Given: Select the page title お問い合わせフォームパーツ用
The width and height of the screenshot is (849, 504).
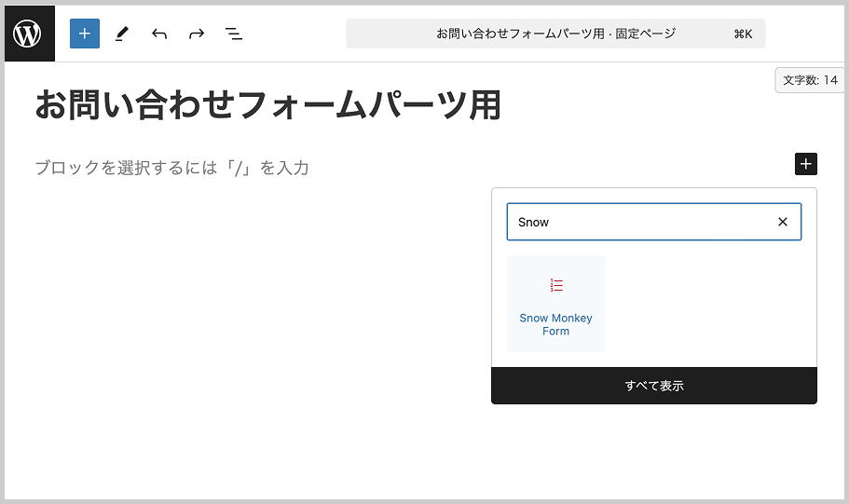Looking at the screenshot, I should pyautogui.click(x=268, y=105).
